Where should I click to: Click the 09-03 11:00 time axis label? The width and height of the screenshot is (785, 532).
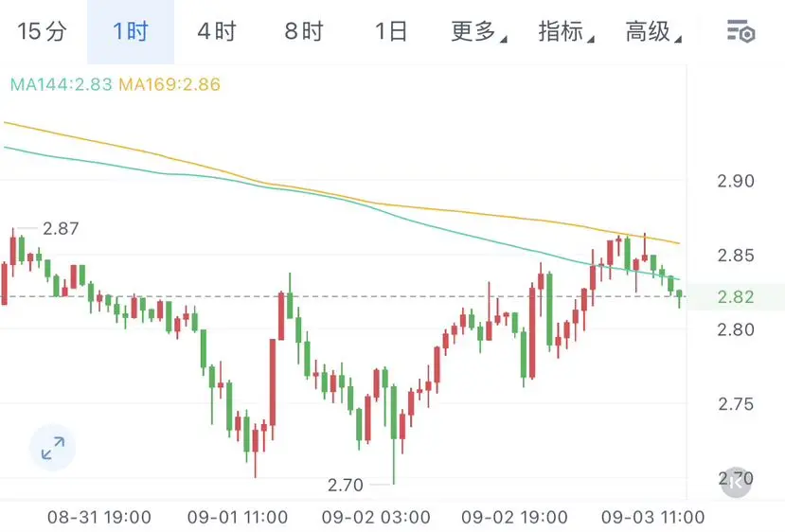point(652,517)
